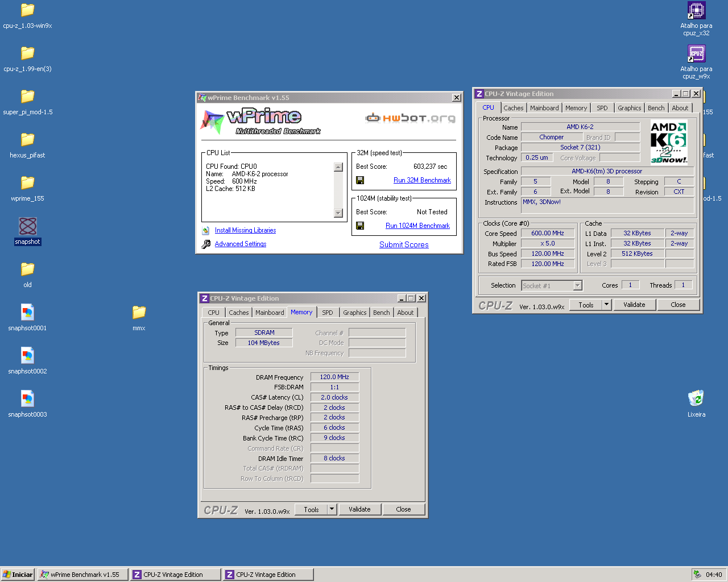Switch to the SPD tab in Memory window
Viewport: 728px width, 582px height.
tap(328, 313)
